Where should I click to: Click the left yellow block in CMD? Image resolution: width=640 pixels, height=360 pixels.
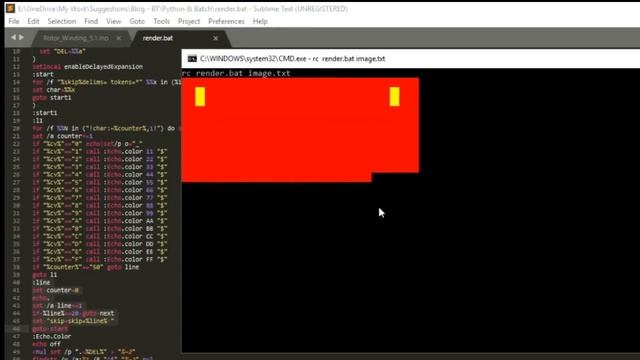pyautogui.click(x=200, y=97)
